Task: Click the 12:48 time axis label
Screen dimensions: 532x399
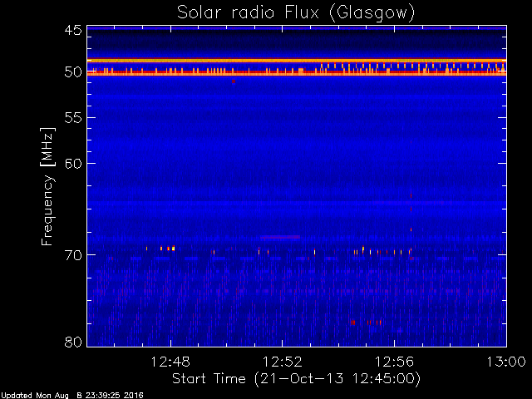Action: tap(170, 362)
